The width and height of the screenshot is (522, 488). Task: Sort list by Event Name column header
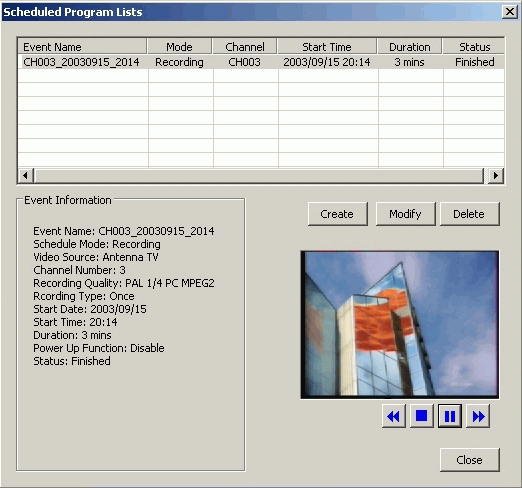tap(82, 47)
